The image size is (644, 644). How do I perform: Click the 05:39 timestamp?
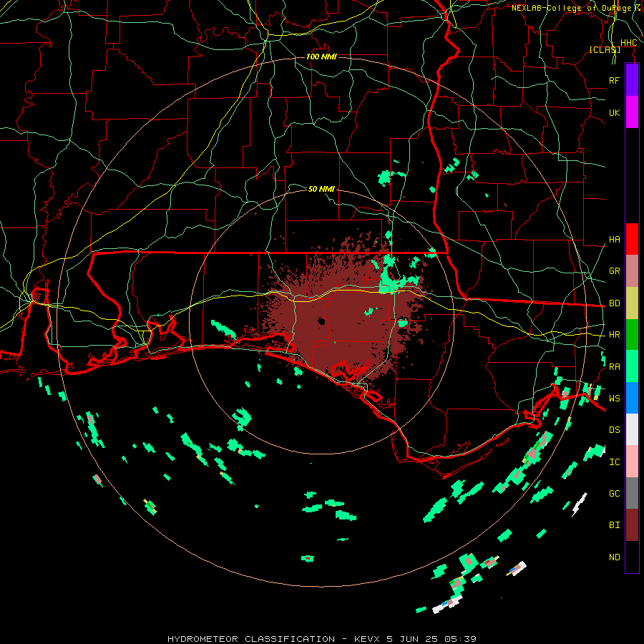click(462, 639)
